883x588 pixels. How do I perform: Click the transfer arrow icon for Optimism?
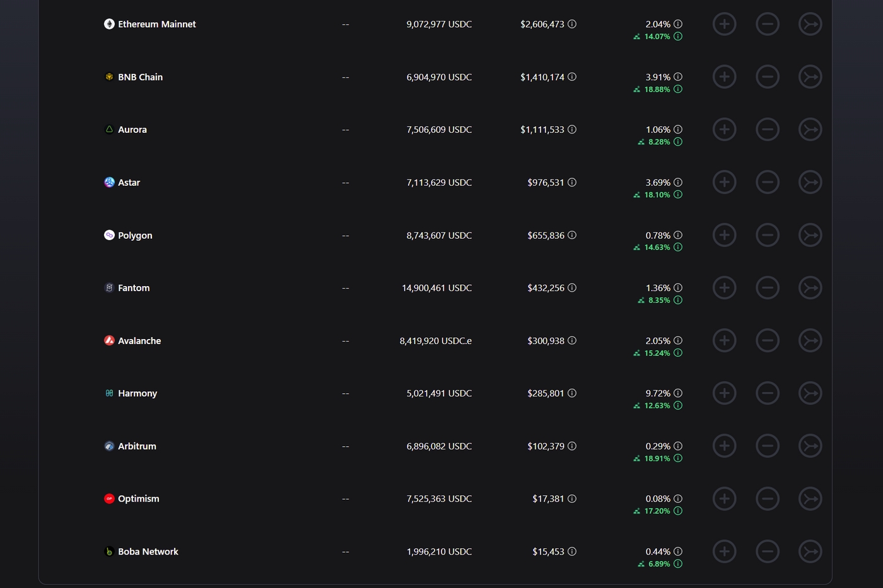click(x=810, y=499)
